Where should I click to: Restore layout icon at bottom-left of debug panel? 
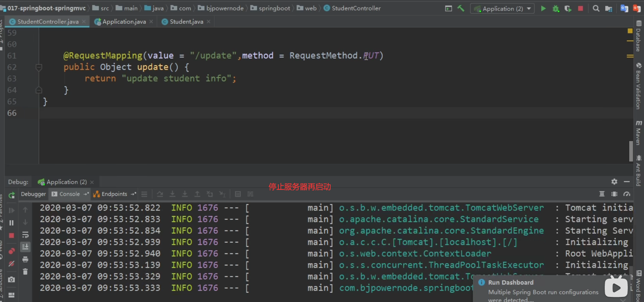tap(12, 295)
